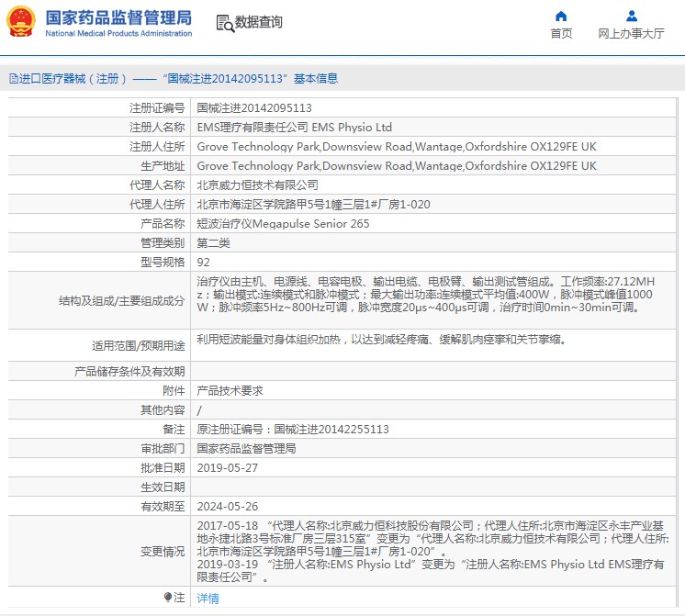Click the 第二类 management category value

(x=213, y=242)
